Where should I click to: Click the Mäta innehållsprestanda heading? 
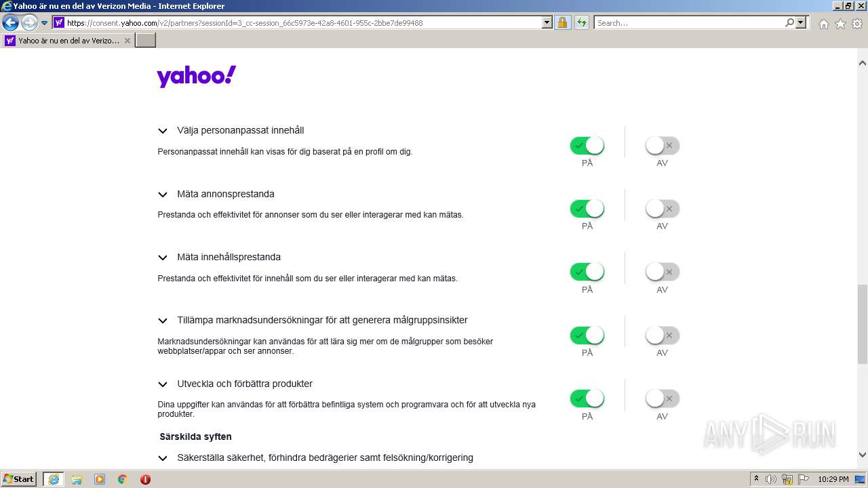[229, 257]
